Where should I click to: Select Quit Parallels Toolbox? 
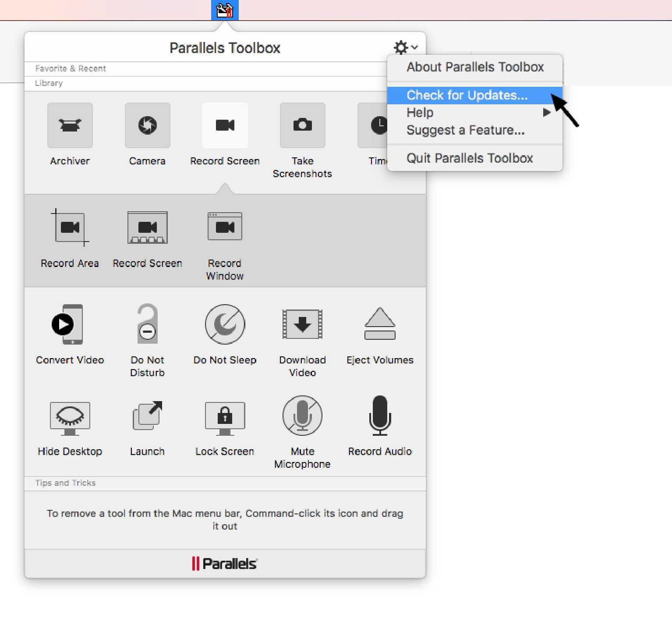[x=470, y=158]
